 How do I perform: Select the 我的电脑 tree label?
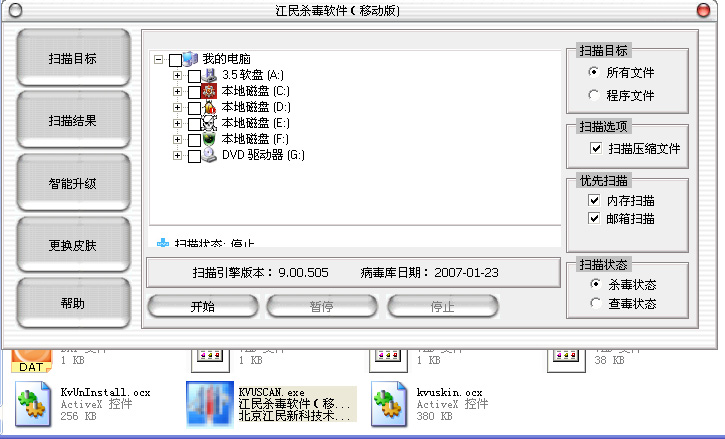pos(227,59)
